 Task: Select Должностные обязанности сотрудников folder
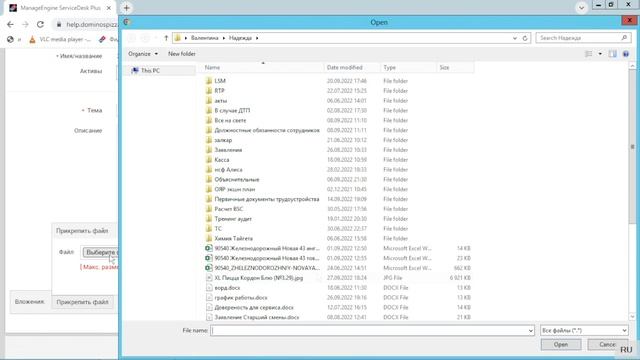(267, 130)
